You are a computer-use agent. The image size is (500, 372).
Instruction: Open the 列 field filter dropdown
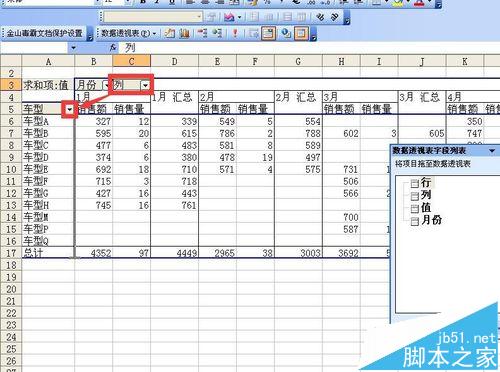(145, 85)
